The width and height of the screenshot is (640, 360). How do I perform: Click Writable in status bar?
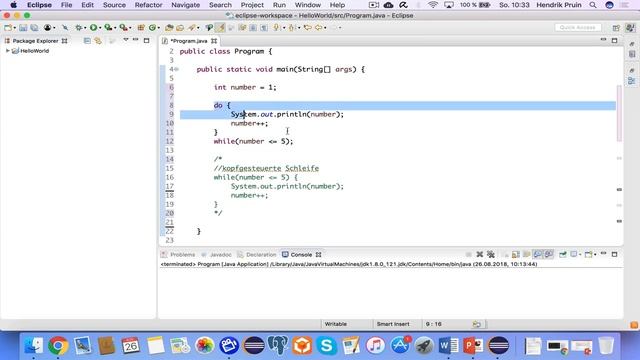click(x=336, y=324)
